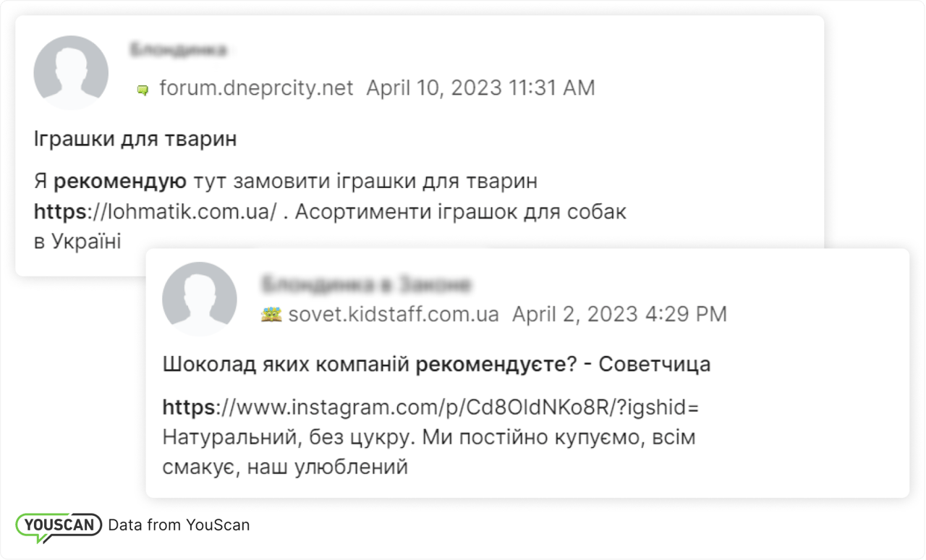Click the YouScan logo in the bottom-left corner
926x560 pixels.
click(58, 525)
